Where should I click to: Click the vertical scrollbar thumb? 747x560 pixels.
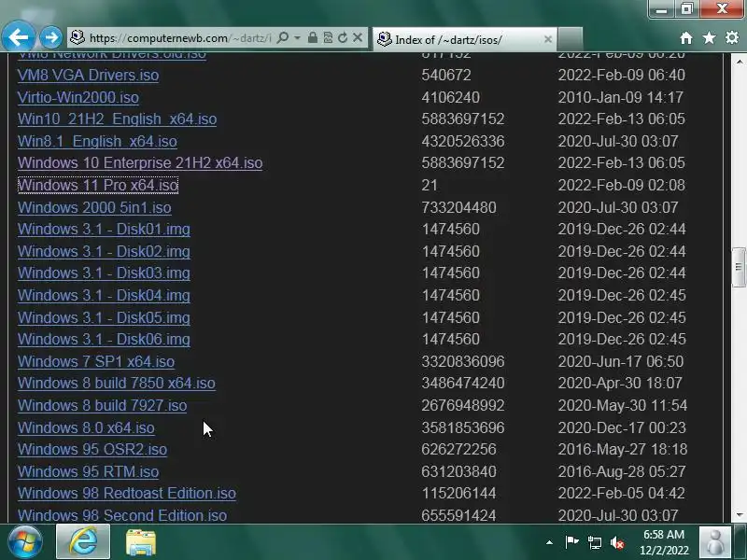click(739, 267)
